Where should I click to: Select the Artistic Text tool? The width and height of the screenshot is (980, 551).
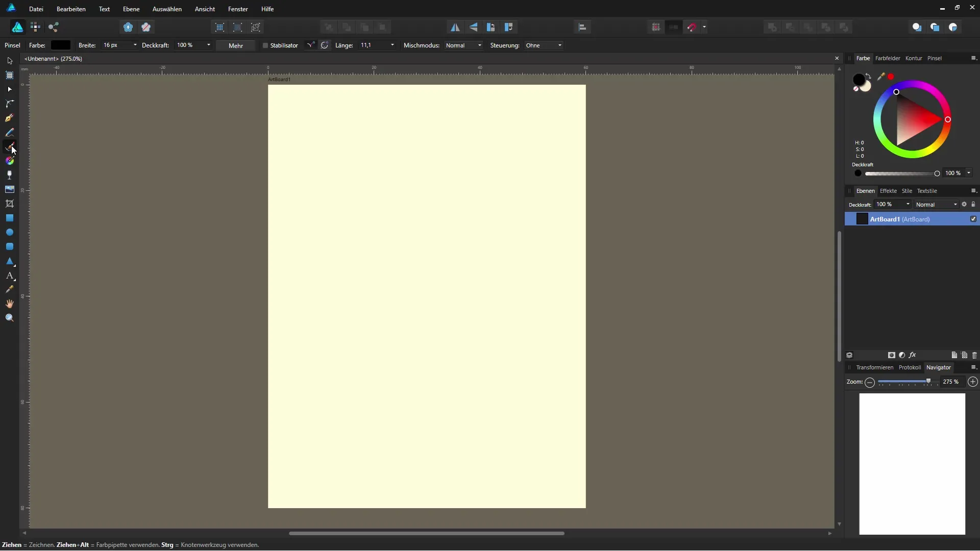10,275
